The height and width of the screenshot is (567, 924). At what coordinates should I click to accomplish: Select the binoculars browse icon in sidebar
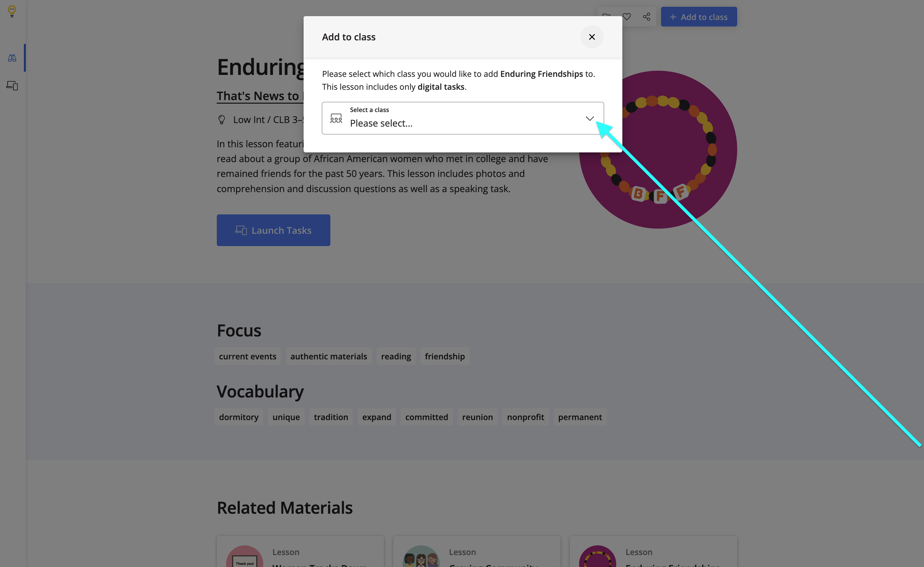tap(12, 57)
